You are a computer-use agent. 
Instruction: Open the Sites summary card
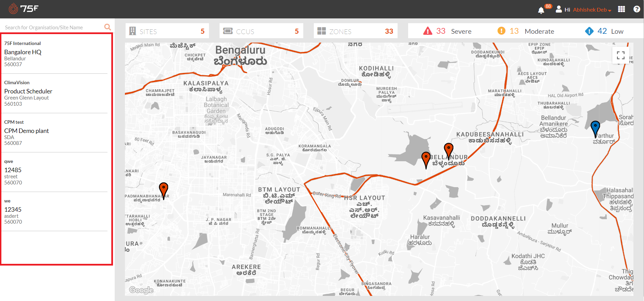click(x=167, y=31)
